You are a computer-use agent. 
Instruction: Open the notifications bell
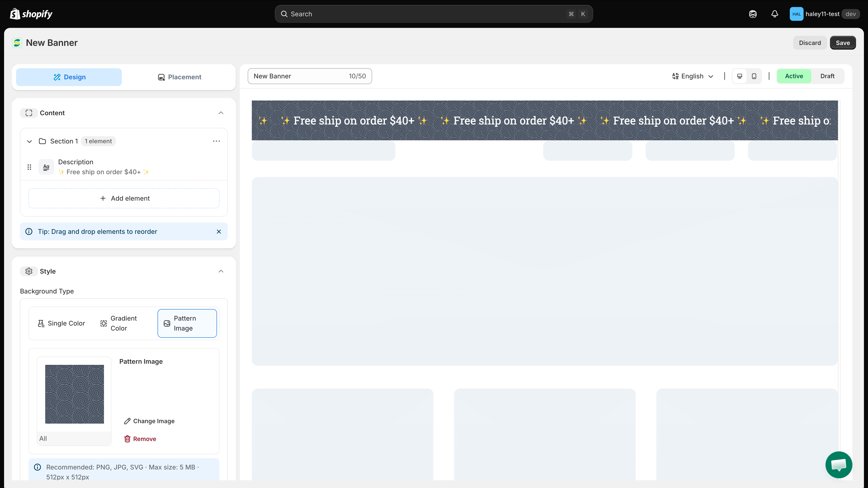775,14
